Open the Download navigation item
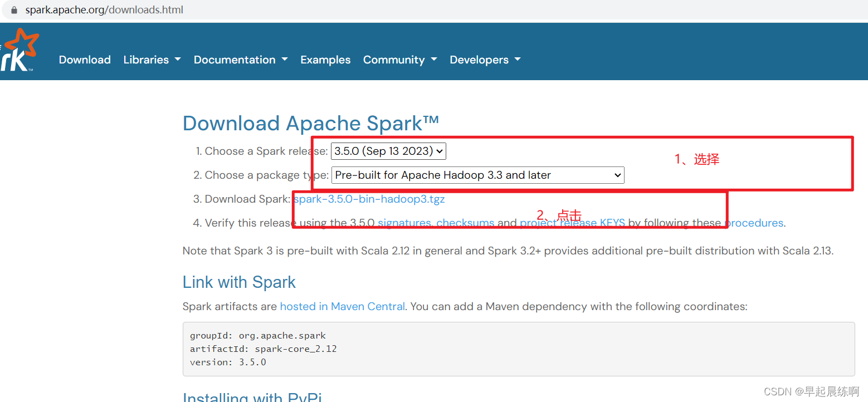The width and height of the screenshot is (868, 402). [85, 60]
